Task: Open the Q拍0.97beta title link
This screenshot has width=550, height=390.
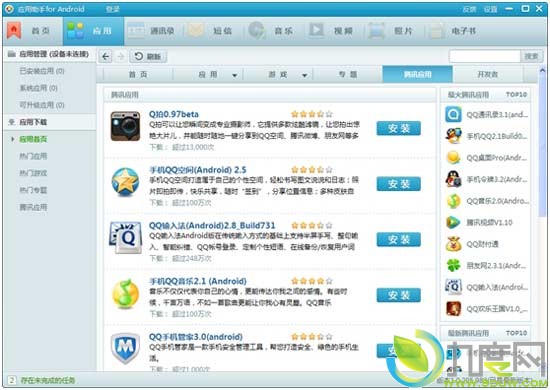Action: (174, 114)
